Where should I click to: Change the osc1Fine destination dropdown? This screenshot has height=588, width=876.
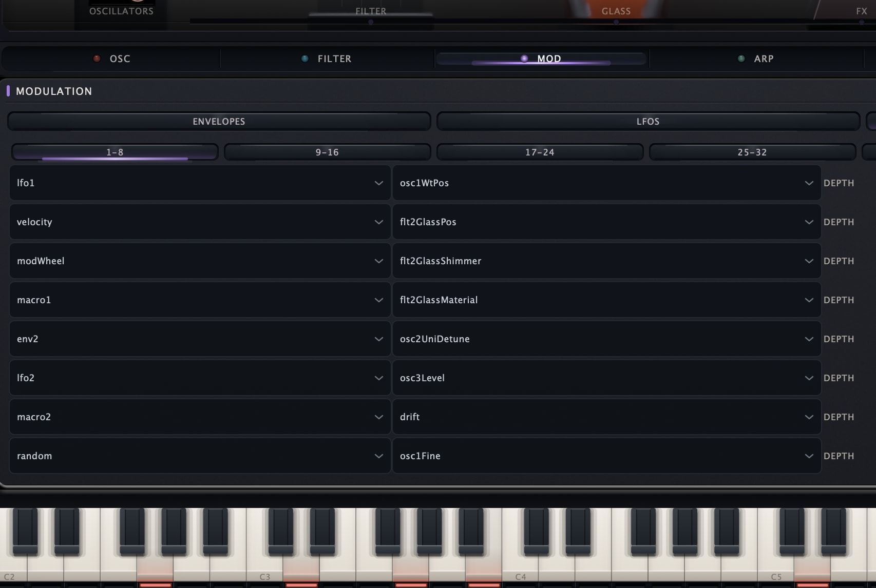(x=606, y=456)
